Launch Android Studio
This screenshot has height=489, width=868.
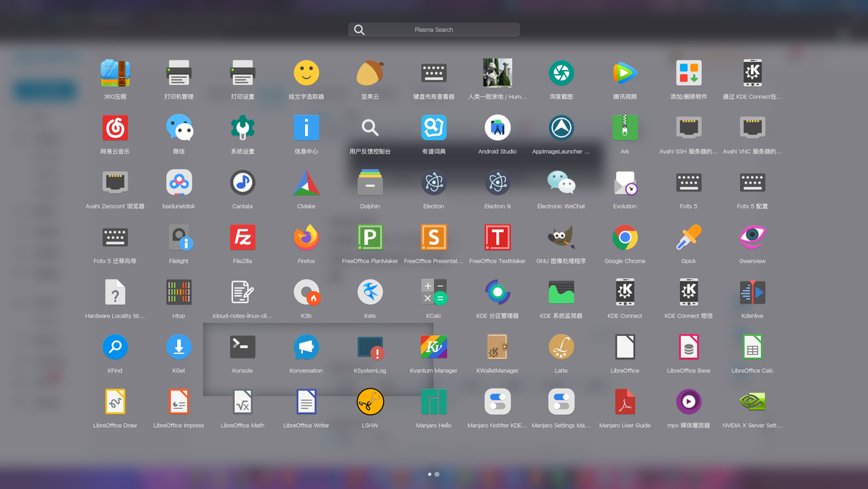pyautogui.click(x=497, y=128)
